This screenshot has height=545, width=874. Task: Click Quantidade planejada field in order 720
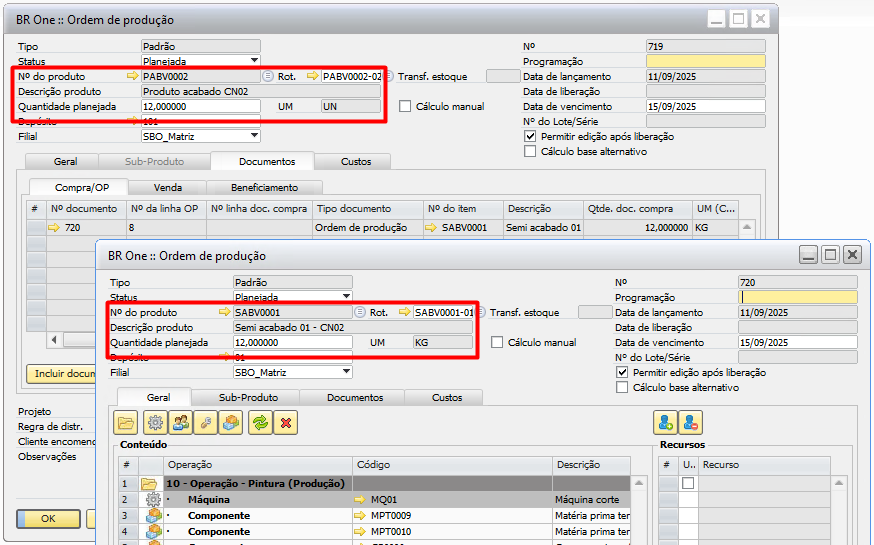click(x=292, y=342)
